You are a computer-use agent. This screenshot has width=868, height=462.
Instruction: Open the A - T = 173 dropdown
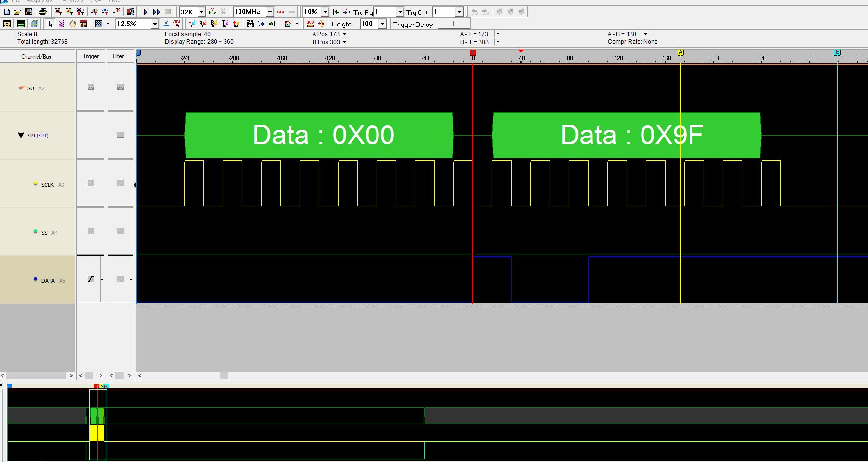click(x=498, y=34)
